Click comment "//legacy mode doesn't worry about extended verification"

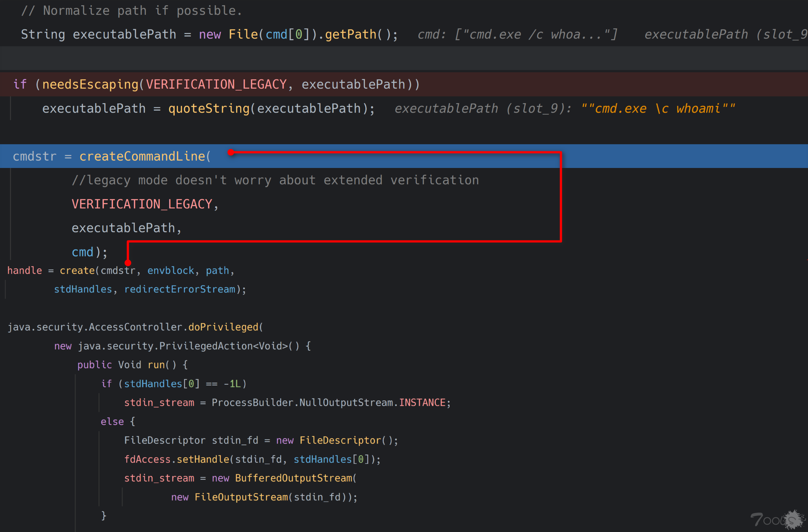[x=275, y=180]
